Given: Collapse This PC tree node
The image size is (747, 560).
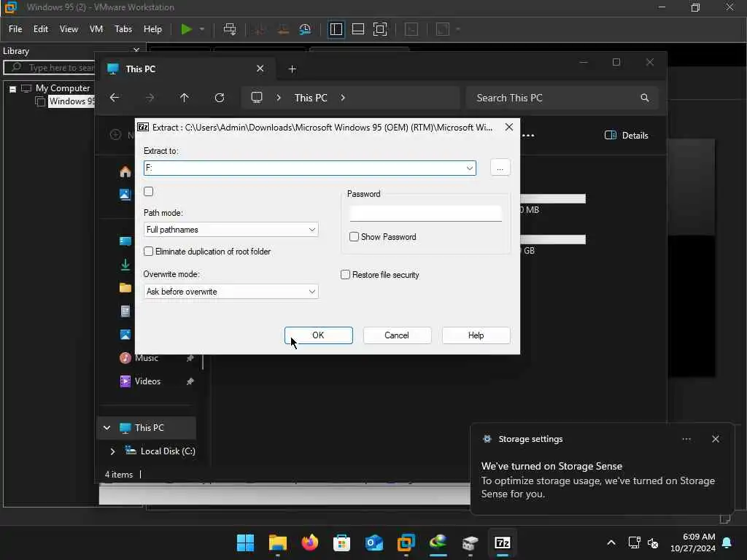Looking at the screenshot, I should coord(107,427).
